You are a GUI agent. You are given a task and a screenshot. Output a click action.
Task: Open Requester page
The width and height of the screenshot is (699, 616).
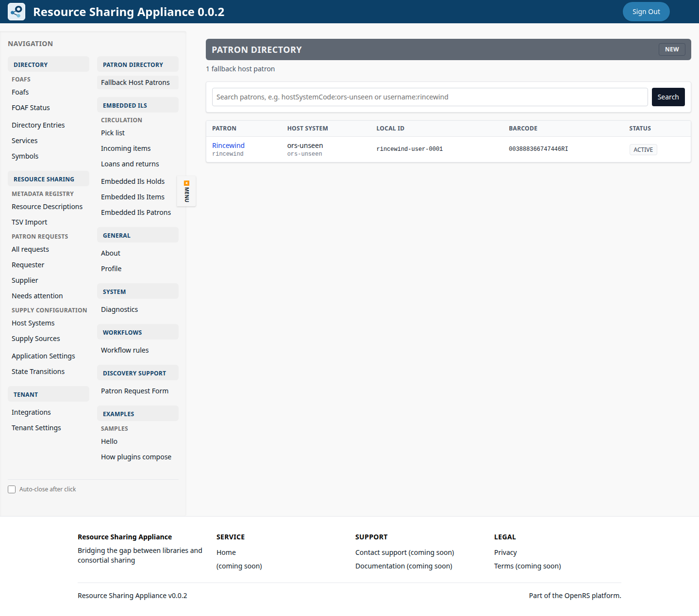(x=28, y=265)
